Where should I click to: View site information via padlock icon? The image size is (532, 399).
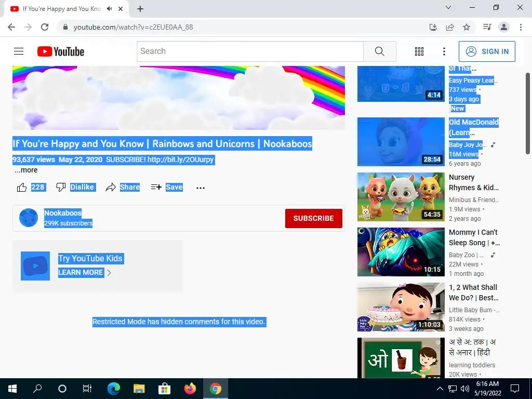click(65, 27)
